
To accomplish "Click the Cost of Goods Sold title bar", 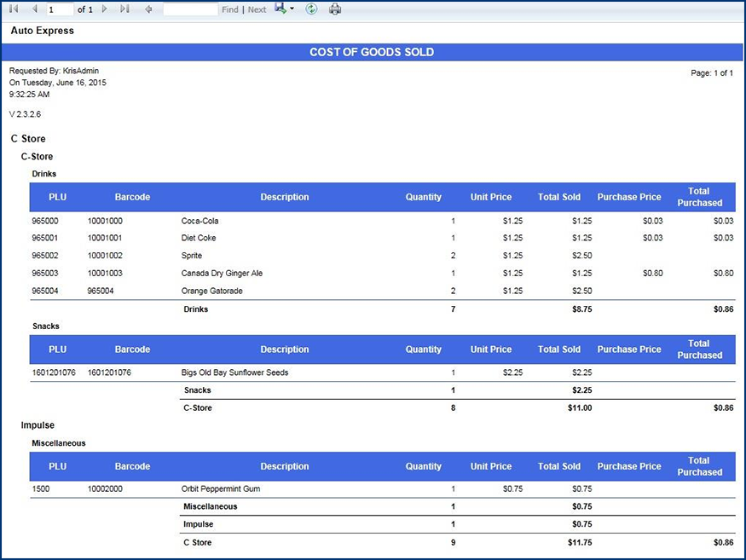I will pos(372,52).
